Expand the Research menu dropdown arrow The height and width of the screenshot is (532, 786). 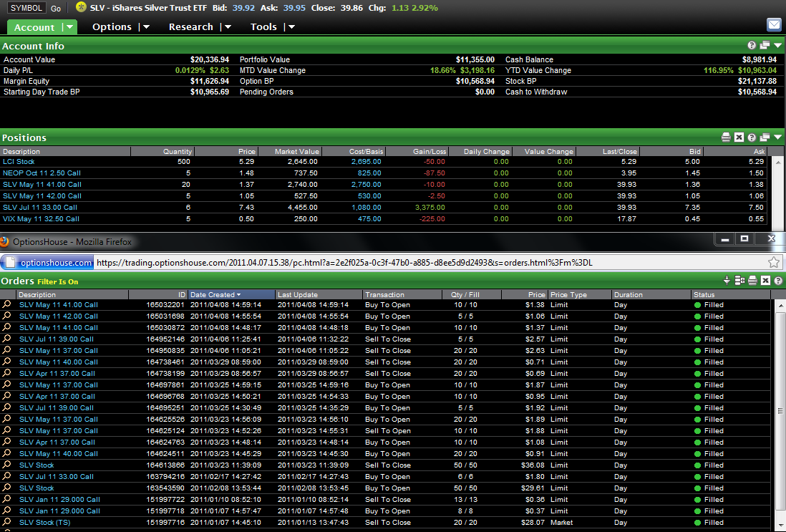(228, 27)
